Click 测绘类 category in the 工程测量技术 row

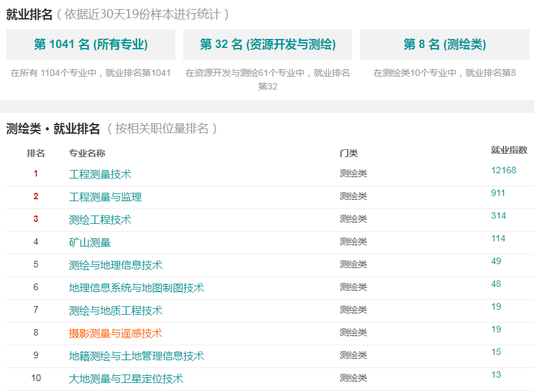pos(353,173)
